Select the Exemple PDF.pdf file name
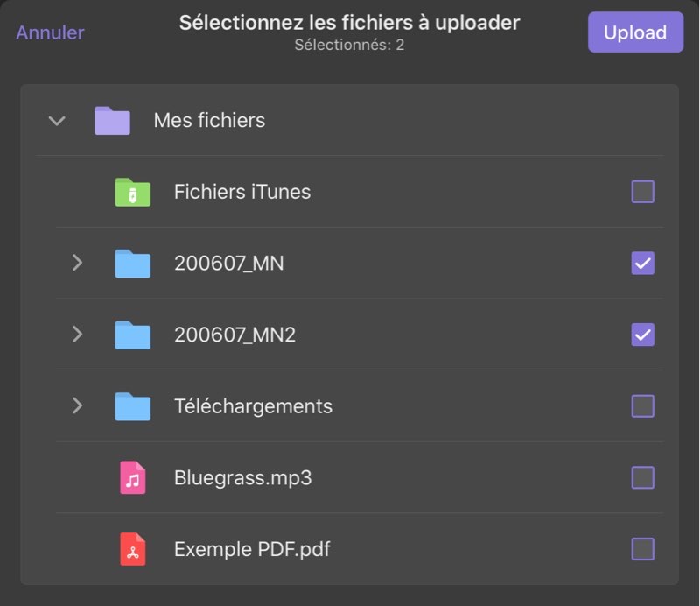Screen dimensions: 700x606 coord(252,550)
